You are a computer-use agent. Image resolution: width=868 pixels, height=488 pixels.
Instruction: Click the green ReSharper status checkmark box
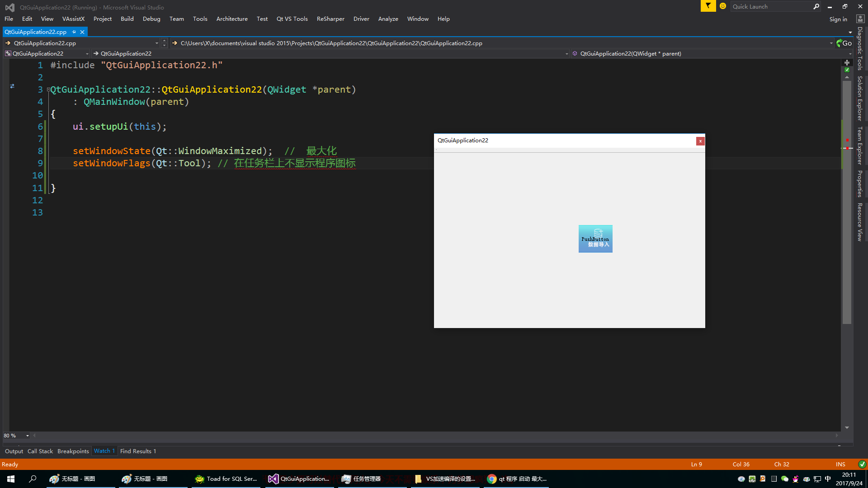click(x=847, y=70)
